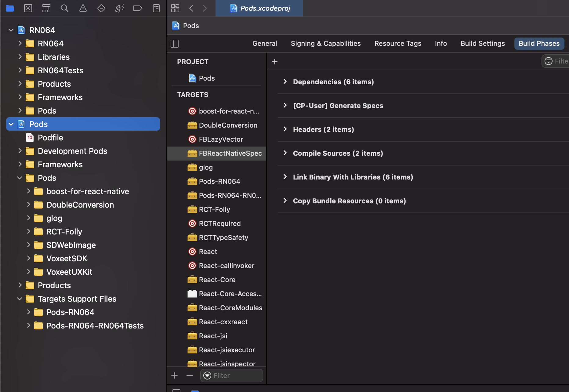Viewport: 569px width, 392px height.
Task: Toggle the editor sidebar visibility icon
Action: [x=175, y=43]
